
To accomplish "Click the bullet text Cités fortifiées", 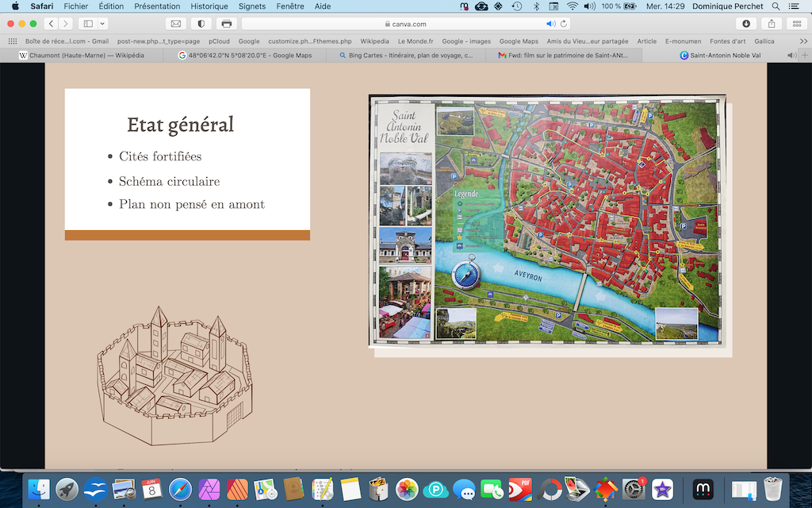I will pyautogui.click(x=160, y=156).
